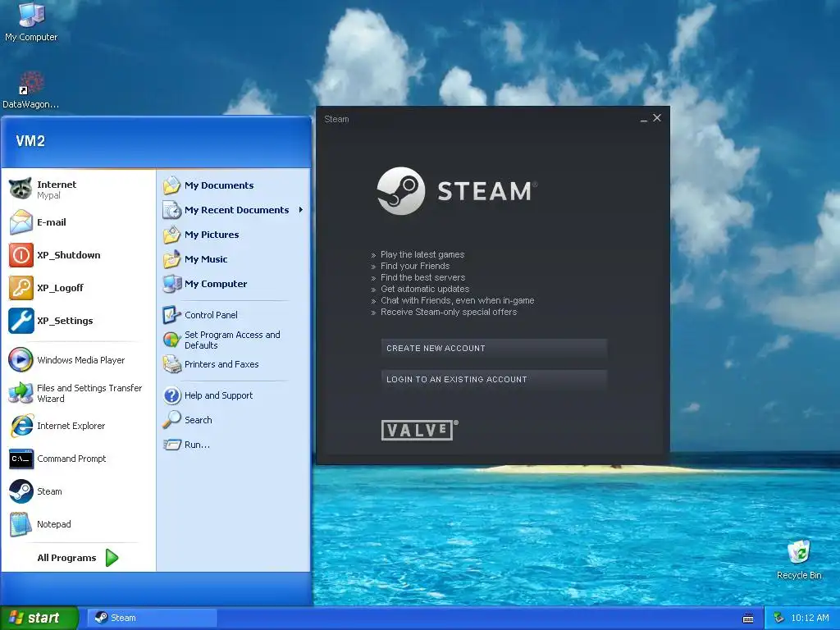Click the Steam logo in the login window
The image size is (840, 630).
457,190
